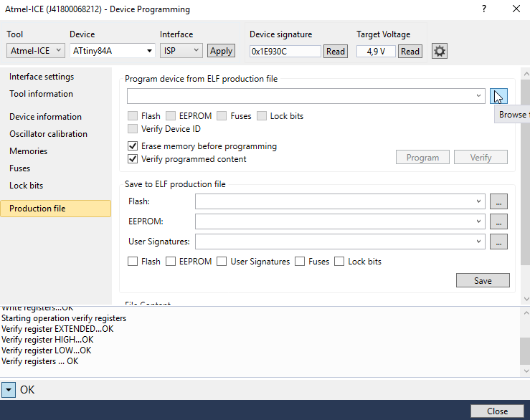This screenshot has width=530, height=420.
Task: Read the target voltage
Action: point(410,52)
